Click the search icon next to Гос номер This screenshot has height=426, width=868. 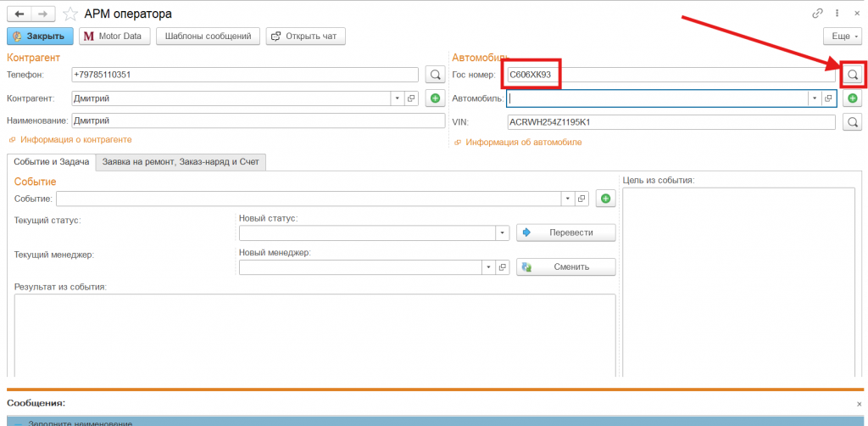(853, 75)
